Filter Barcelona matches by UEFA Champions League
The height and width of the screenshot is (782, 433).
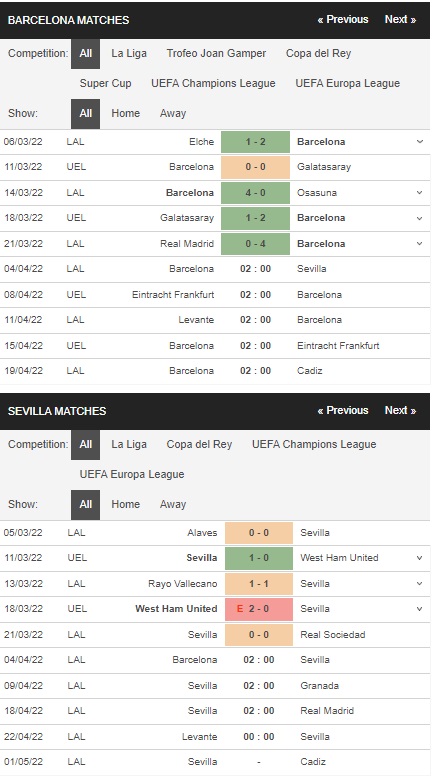[213, 83]
